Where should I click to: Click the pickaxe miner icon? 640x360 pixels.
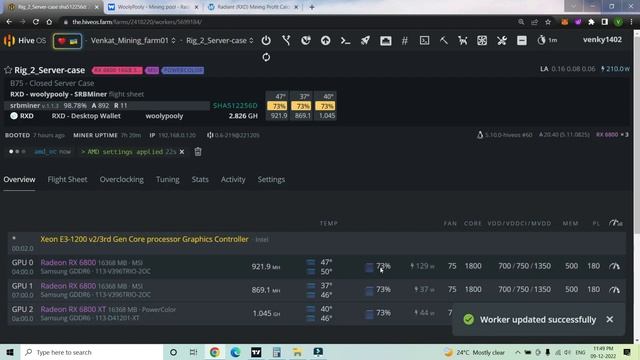pos(444,40)
